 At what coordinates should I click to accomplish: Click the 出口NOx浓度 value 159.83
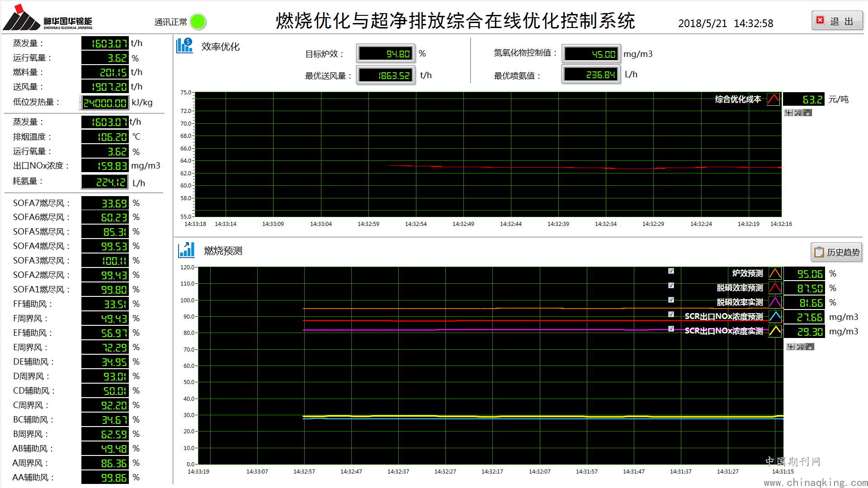click(x=105, y=166)
